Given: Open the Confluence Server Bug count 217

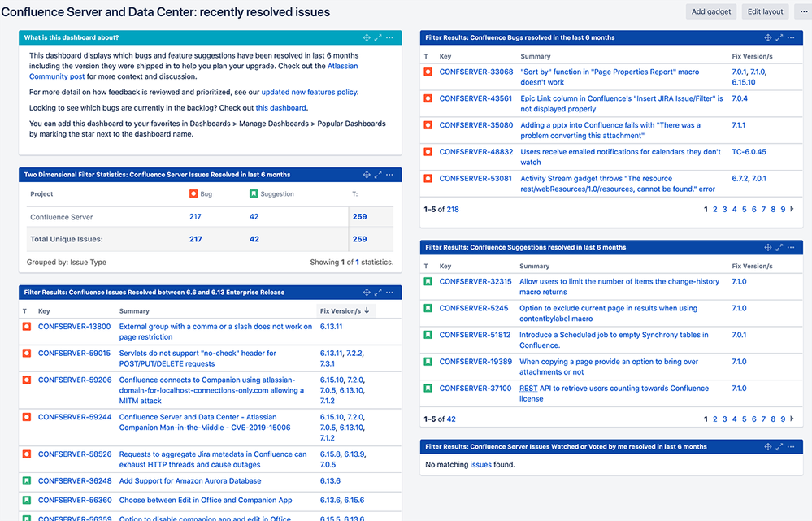Looking at the screenshot, I should click(x=195, y=217).
